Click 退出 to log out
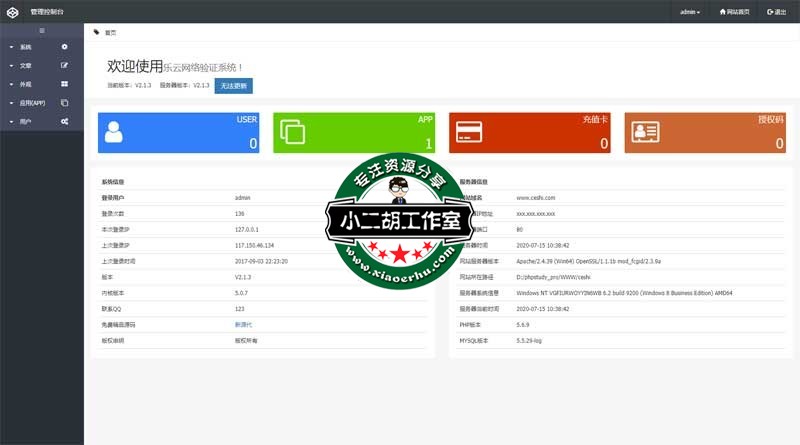The width and height of the screenshot is (800, 445). [775, 12]
